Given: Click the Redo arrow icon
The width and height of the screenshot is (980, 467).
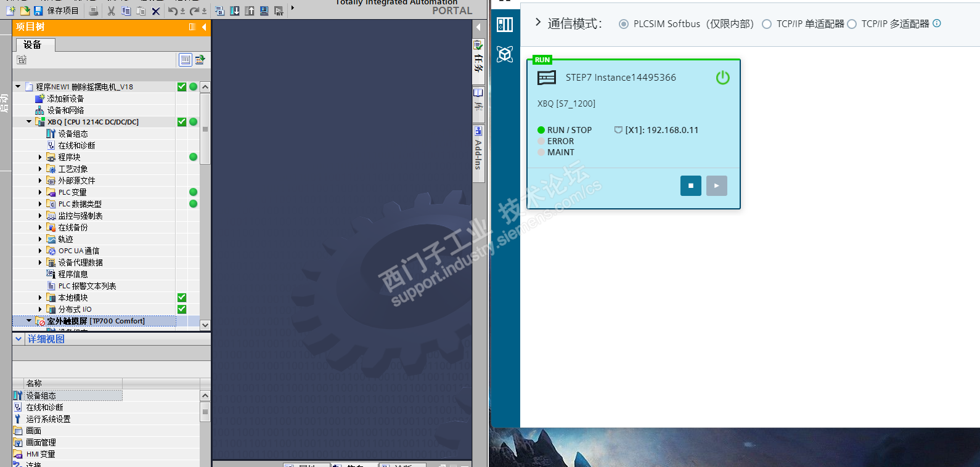Looking at the screenshot, I should tap(194, 10).
